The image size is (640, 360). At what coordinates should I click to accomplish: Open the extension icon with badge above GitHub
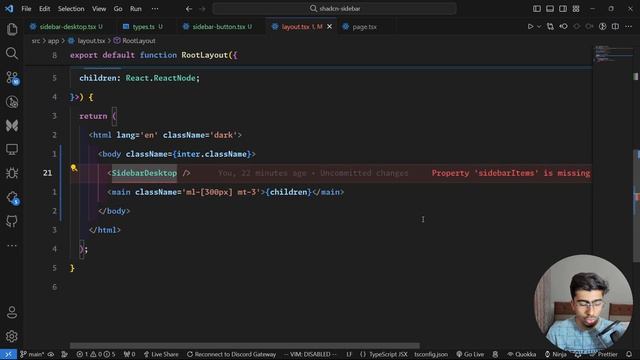click(x=12, y=198)
